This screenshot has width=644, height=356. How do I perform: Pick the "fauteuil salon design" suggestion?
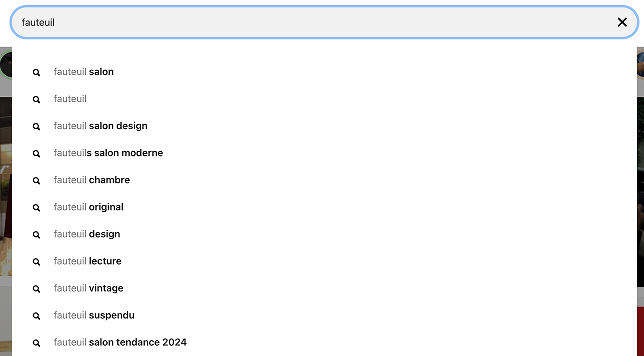pos(100,126)
